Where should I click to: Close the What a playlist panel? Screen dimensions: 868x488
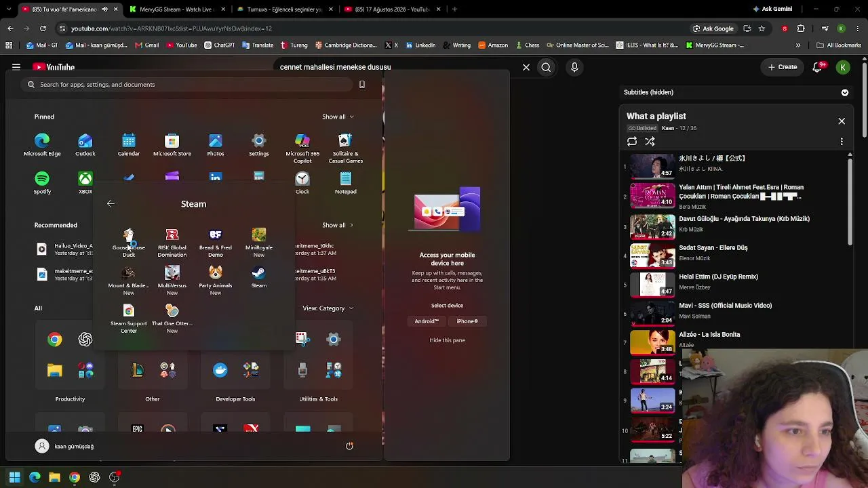pyautogui.click(x=842, y=121)
